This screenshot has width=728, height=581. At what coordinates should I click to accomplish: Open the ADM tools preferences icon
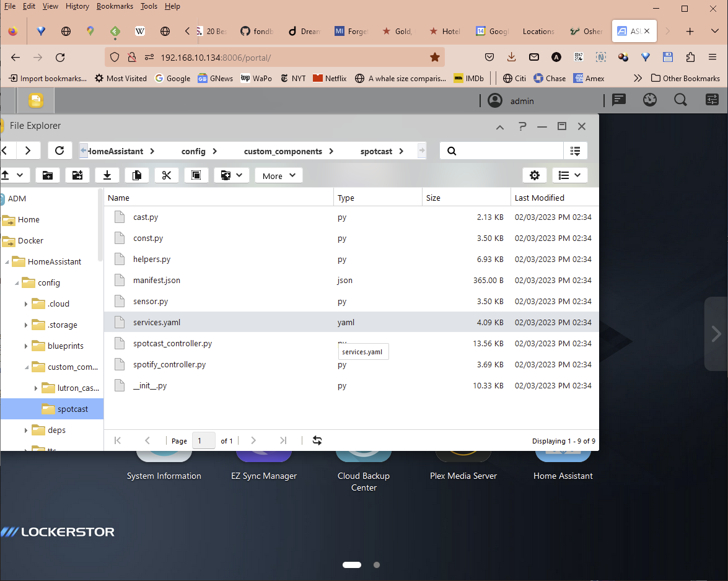click(712, 100)
